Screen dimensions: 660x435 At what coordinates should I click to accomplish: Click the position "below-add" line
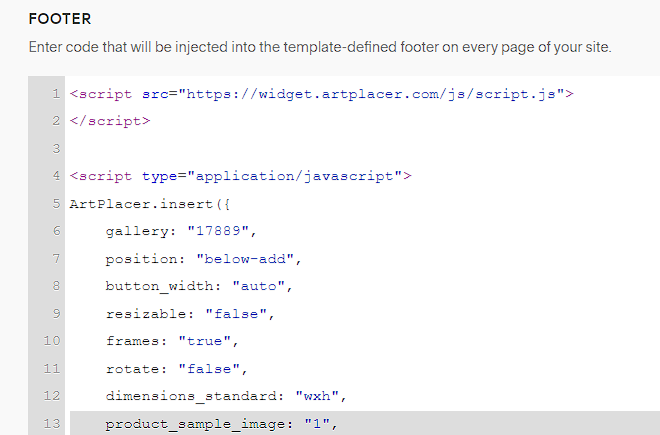(204, 259)
